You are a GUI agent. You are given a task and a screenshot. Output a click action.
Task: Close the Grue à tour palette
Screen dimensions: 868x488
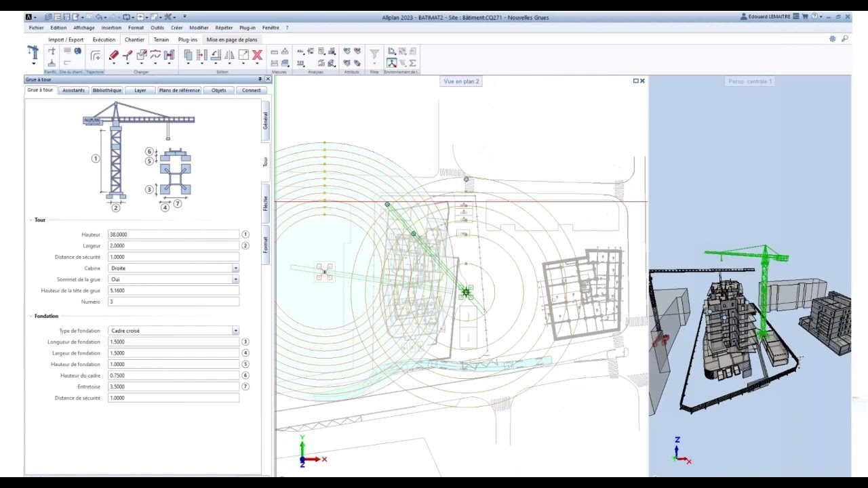tap(268, 79)
